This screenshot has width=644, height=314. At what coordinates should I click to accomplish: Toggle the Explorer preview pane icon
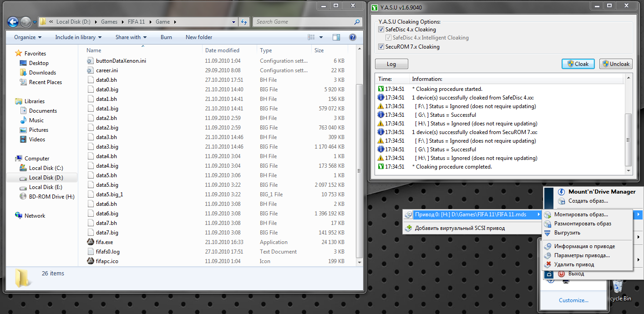point(336,37)
